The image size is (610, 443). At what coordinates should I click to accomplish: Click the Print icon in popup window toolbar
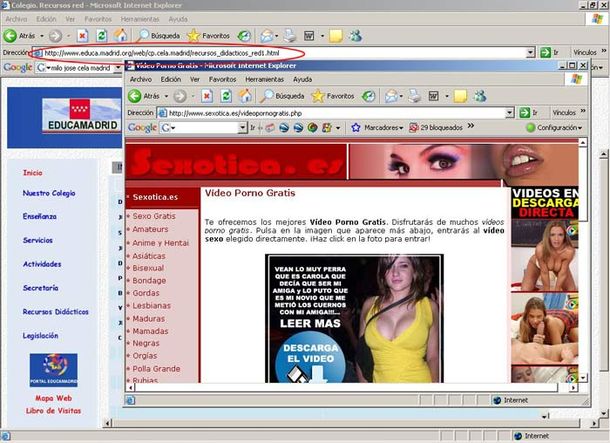point(414,96)
